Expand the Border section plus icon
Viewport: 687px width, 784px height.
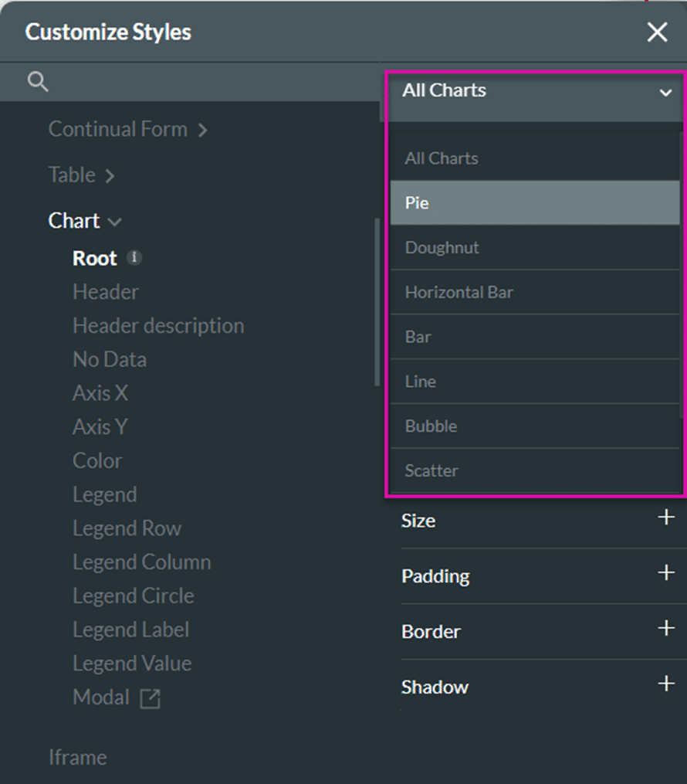(x=665, y=629)
